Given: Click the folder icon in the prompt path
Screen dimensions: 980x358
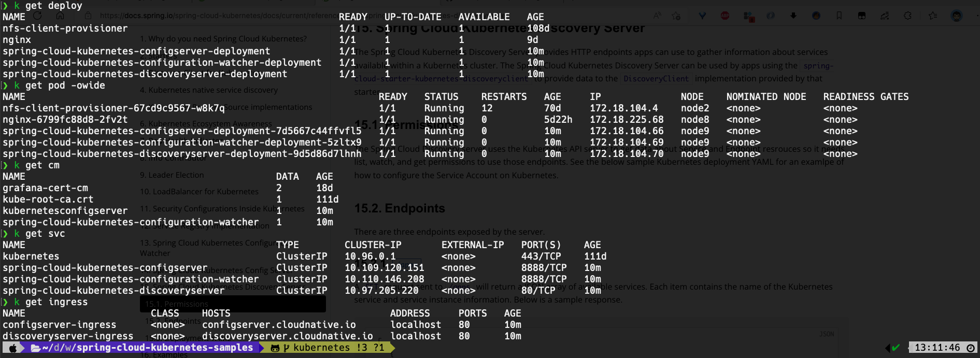Looking at the screenshot, I should (x=36, y=348).
